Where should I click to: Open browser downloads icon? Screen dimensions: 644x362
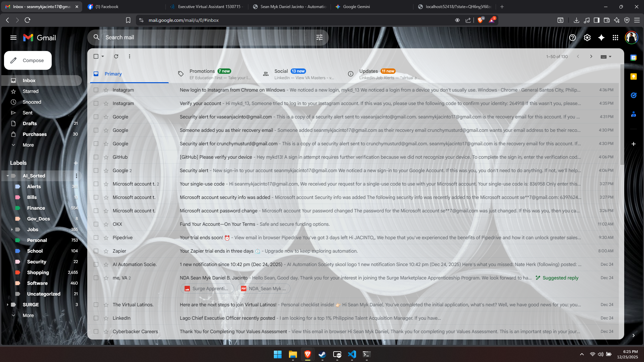pos(577,20)
